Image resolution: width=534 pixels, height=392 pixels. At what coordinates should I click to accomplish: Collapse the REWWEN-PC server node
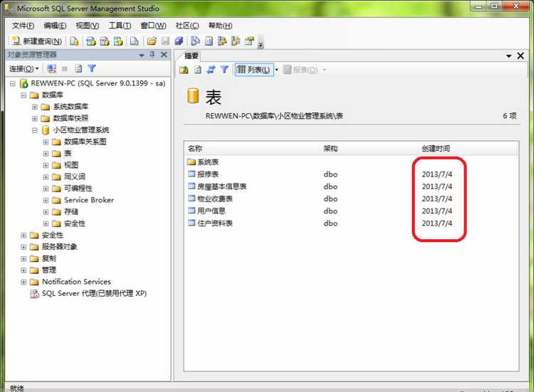[13, 84]
